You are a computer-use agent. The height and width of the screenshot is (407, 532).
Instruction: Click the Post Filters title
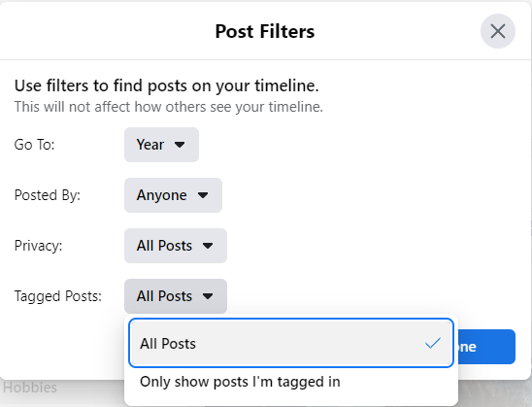265,31
